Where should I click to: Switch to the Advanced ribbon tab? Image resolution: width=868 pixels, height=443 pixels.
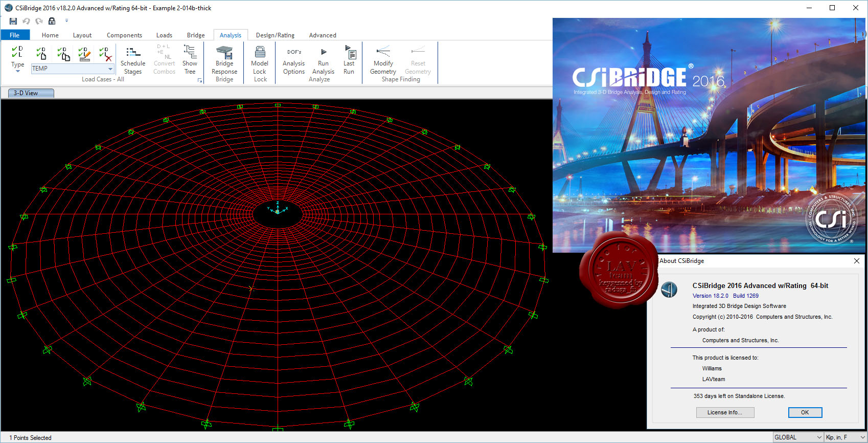pyautogui.click(x=323, y=35)
